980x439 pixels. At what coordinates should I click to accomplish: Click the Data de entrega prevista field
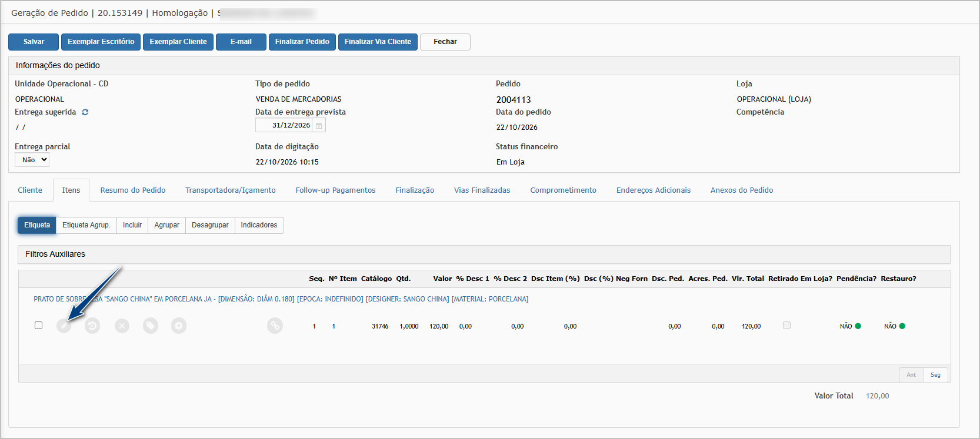click(285, 126)
